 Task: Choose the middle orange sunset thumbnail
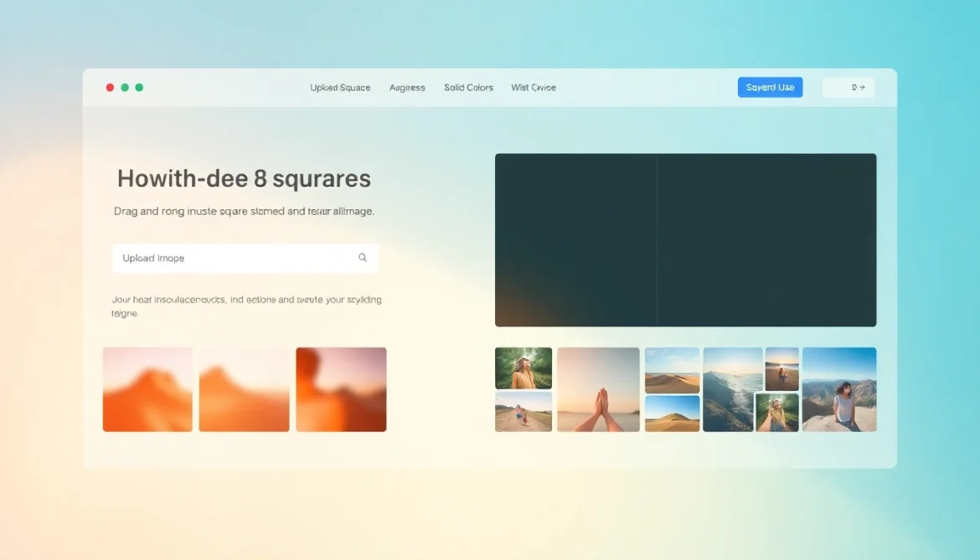tap(244, 388)
